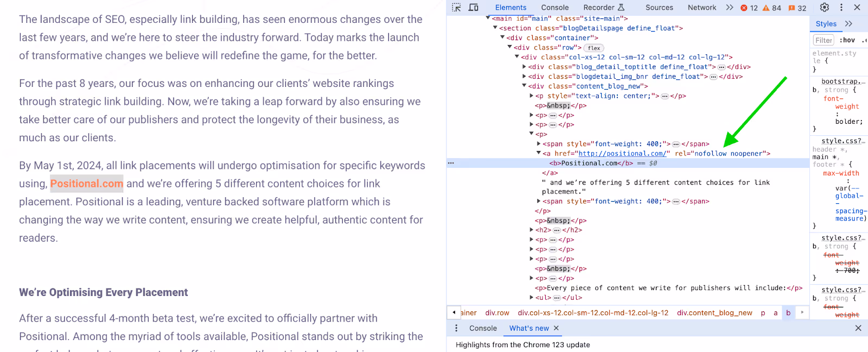Open the Sources tab
The width and height of the screenshot is (868, 352).
[659, 8]
